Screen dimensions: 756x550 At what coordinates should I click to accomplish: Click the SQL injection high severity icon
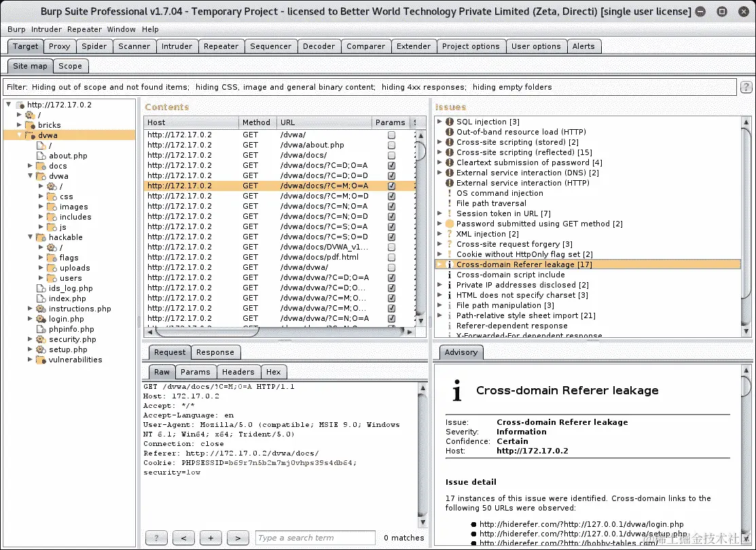click(450, 122)
